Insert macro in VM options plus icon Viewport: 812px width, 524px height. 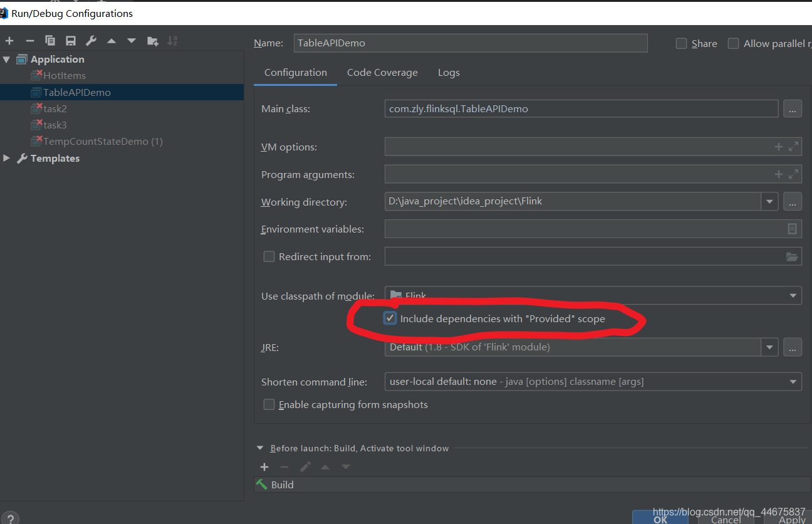(x=779, y=147)
